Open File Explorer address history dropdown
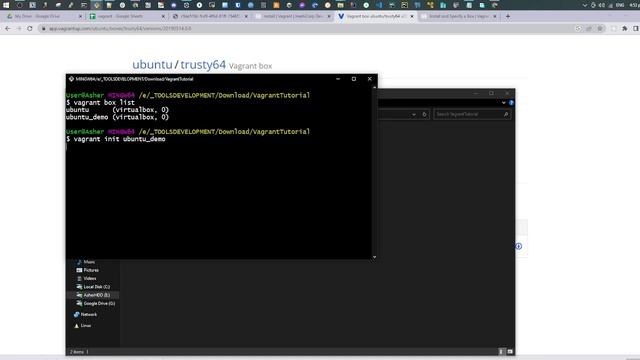 pyautogui.click(x=414, y=114)
